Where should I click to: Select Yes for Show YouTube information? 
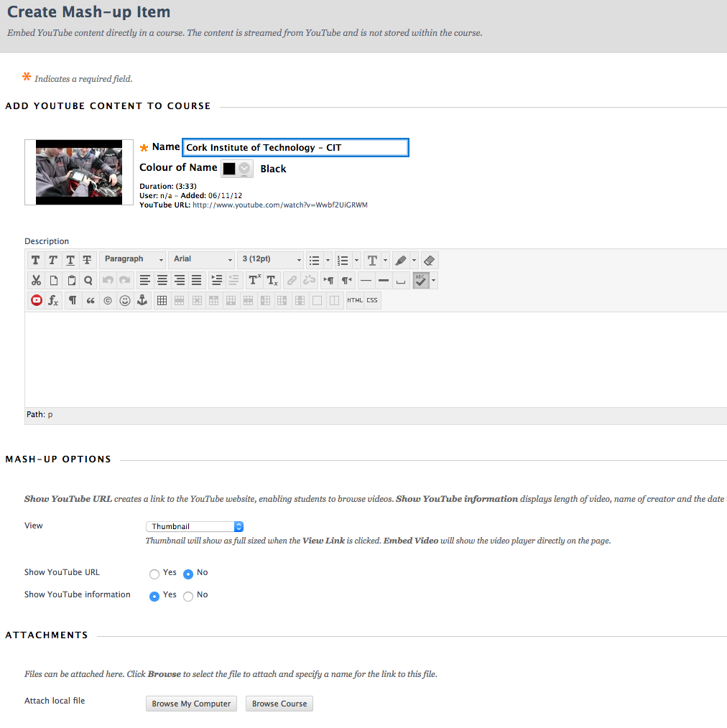click(x=154, y=597)
